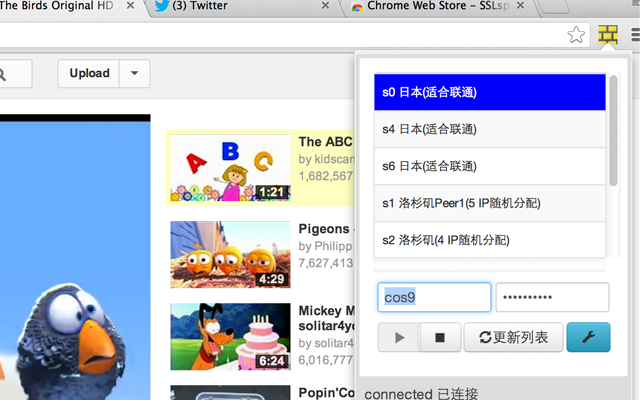Close the Twitter tab
This screenshot has width=640, height=400.
tap(325, 6)
